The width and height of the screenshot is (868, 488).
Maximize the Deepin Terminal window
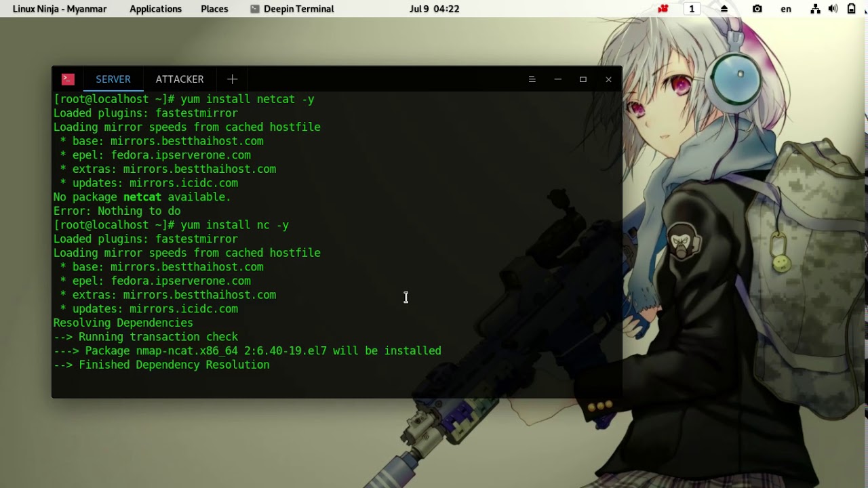click(583, 79)
